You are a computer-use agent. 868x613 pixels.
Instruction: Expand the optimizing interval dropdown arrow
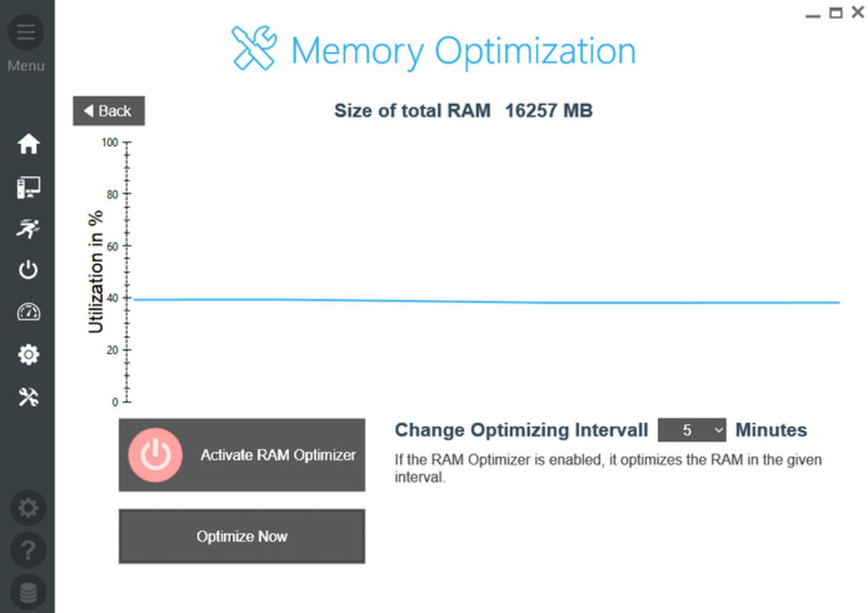tap(719, 430)
